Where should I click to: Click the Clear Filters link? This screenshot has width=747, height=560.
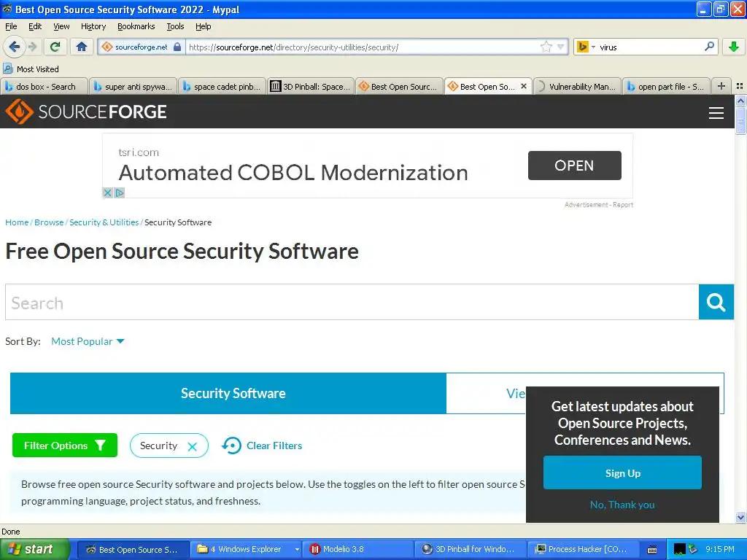tap(274, 446)
